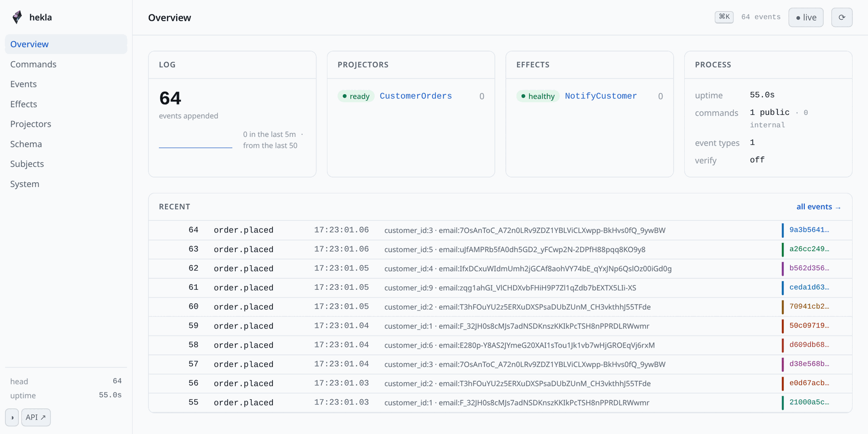Navigate to Events in sidebar
This screenshot has width=868, height=434.
click(66, 84)
